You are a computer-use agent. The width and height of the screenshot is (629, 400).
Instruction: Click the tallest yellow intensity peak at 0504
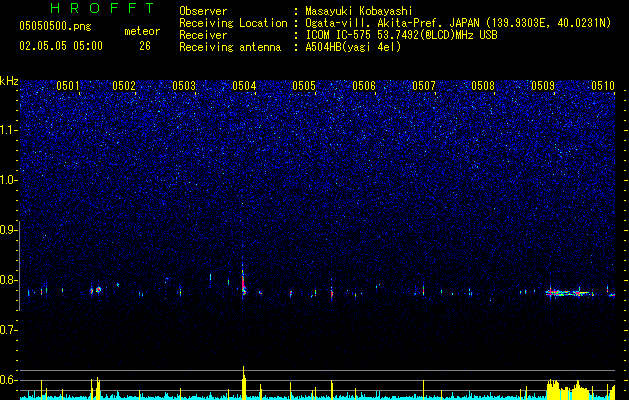(243, 382)
